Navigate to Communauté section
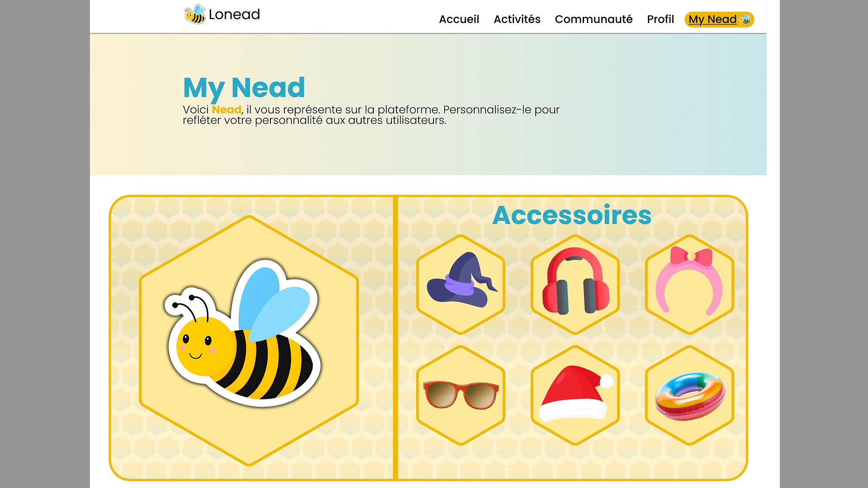 [x=593, y=19]
